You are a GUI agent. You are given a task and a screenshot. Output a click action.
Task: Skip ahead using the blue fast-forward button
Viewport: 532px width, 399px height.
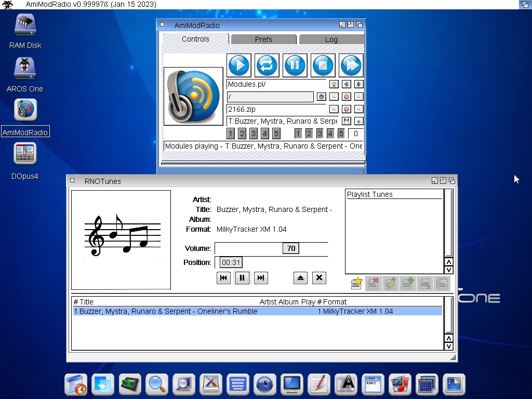pyautogui.click(x=351, y=65)
